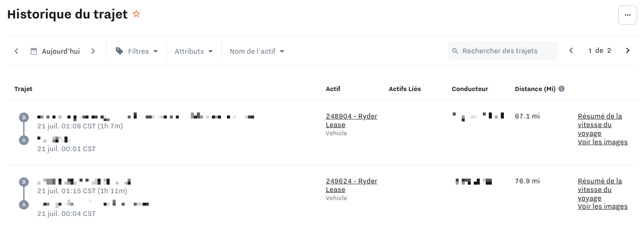Open asset 248904 - Ryder Lease link
This screenshot has width=644, height=228.
pyautogui.click(x=352, y=121)
